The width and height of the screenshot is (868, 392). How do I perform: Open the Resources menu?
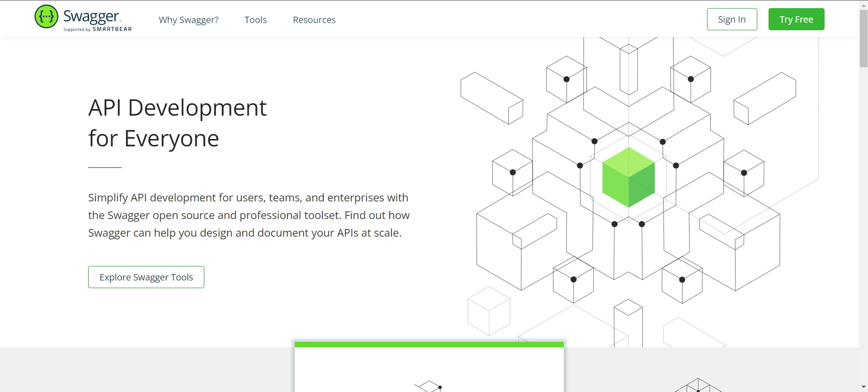pyautogui.click(x=314, y=20)
